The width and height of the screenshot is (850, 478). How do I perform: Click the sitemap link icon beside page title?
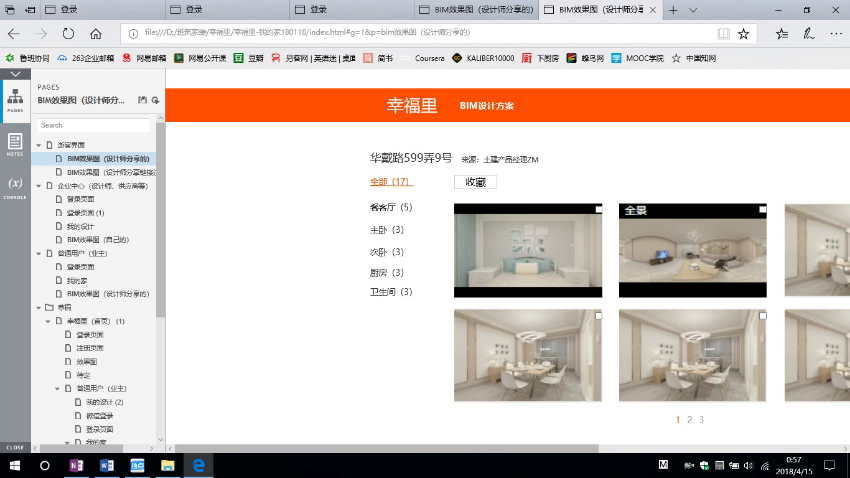(x=143, y=100)
